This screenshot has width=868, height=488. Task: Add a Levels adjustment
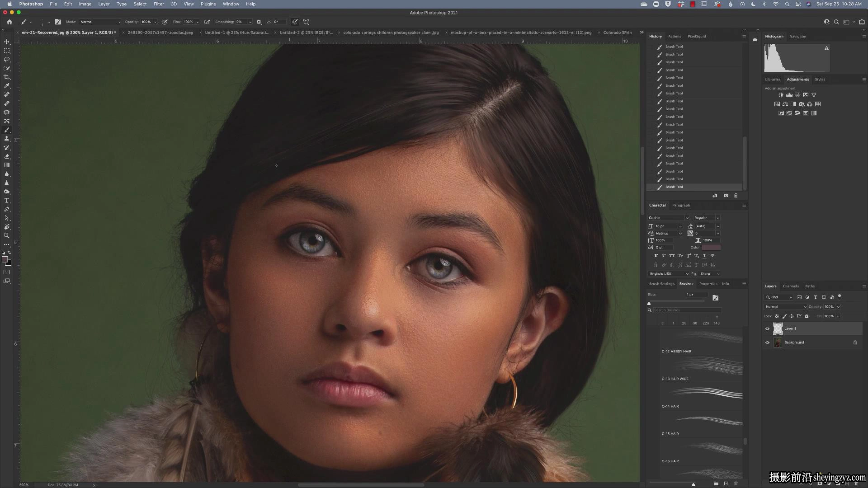tap(789, 95)
